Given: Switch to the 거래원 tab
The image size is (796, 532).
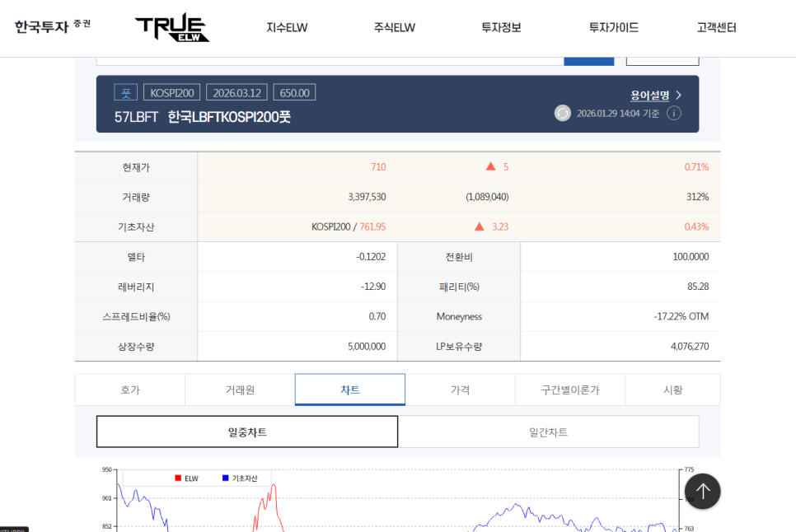Looking at the screenshot, I should tap(240, 390).
